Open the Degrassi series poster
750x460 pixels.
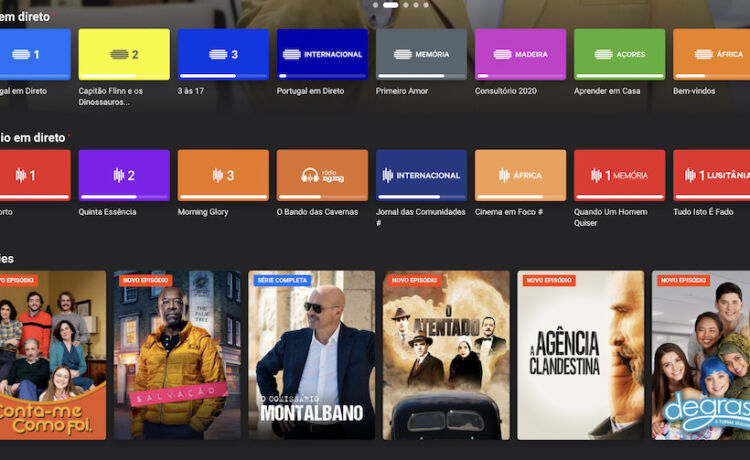click(x=701, y=355)
